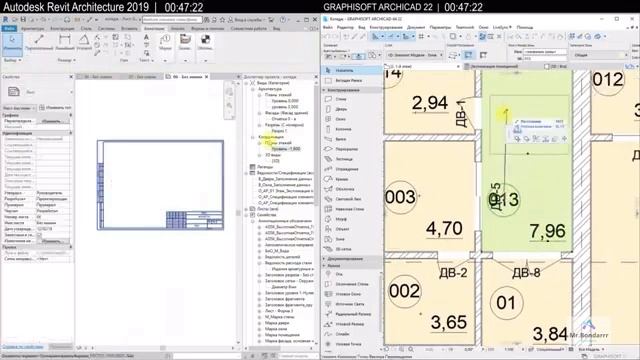Image resolution: width=640 pixels, height=360 pixels.
Task: Pick the Навесная Стена curtain wall tool
Action: [352, 209]
